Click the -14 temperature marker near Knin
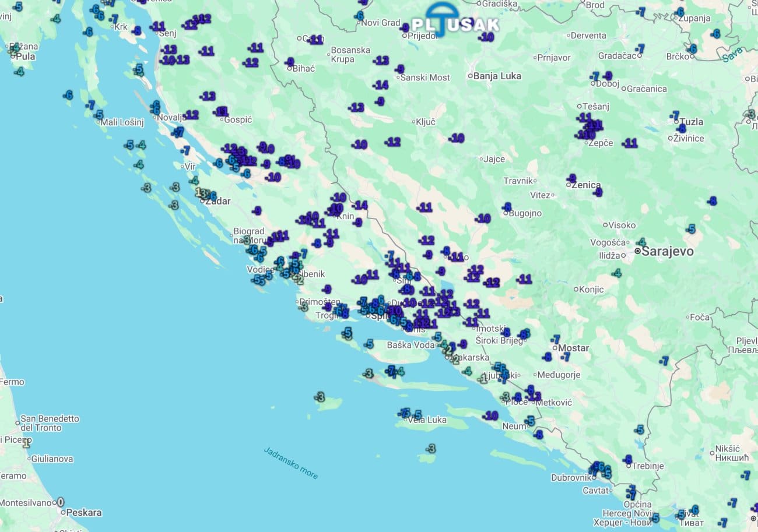Viewport: 758px width, 532px height. point(360,205)
